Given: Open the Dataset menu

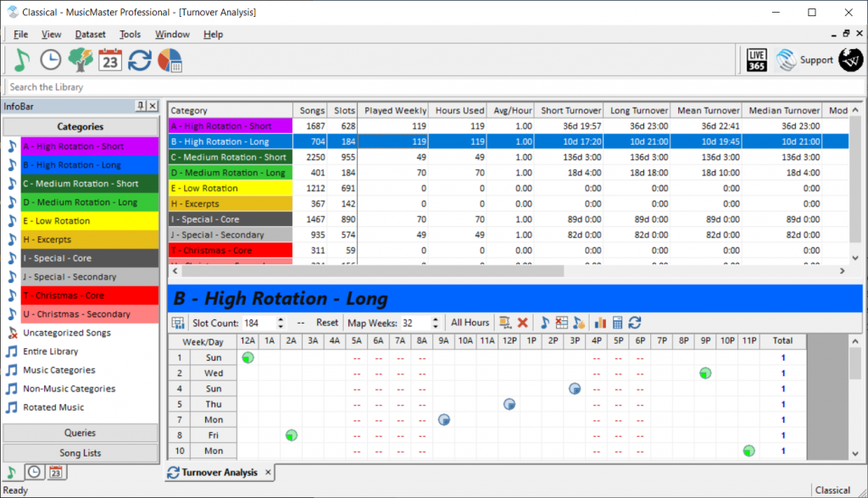Looking at the screenshot, I should (x=90, y=34).
